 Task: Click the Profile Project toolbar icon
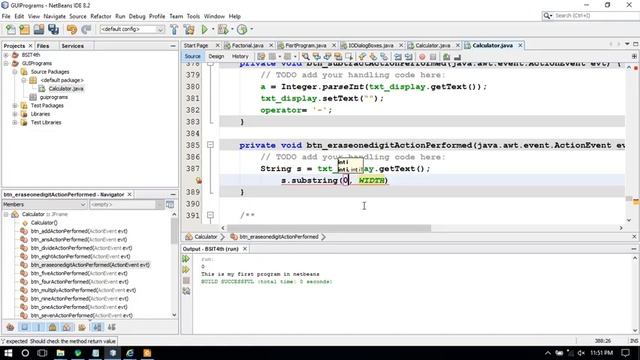tap(242, 29)
